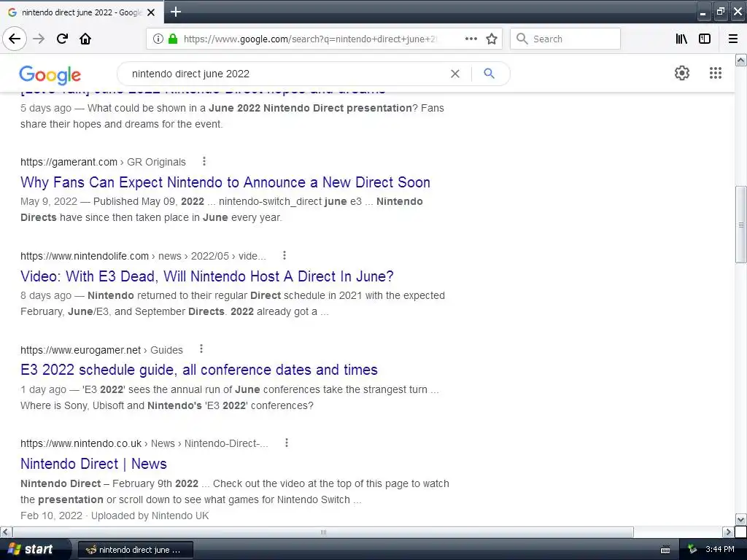The image size is (747, 560).
Task: Click the 3:44 PM taskbar clock
Action: coord(719,550)
